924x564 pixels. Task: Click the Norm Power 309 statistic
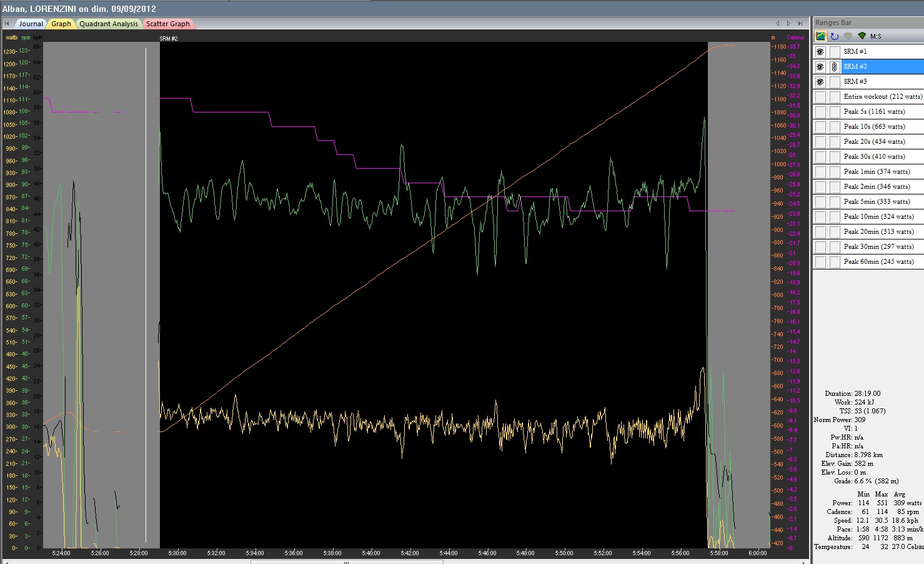pos(840,420)
